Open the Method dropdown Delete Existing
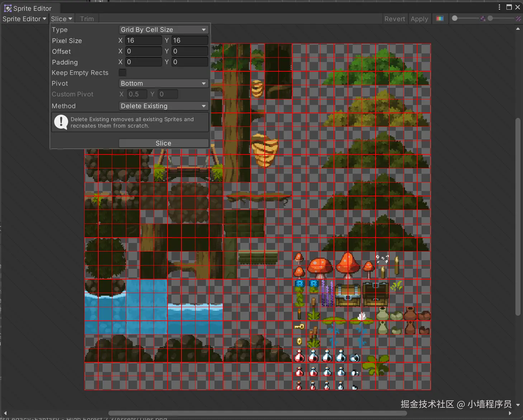The height and width of the screenshot is (420, 523). point(163,106)
